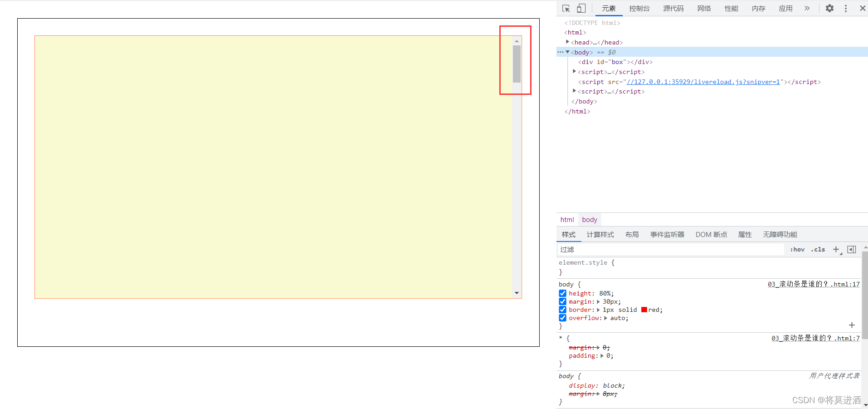Expand the last script element
The image size is (868, 409).
(x=574, y=91)
